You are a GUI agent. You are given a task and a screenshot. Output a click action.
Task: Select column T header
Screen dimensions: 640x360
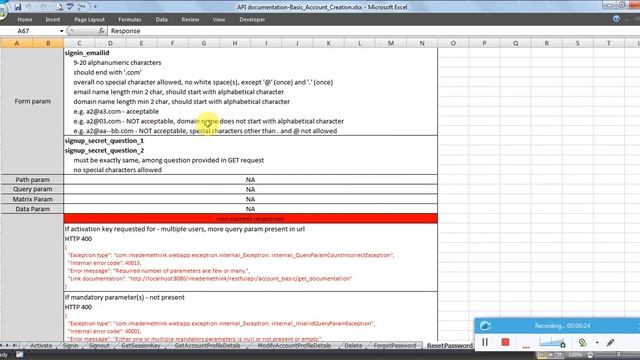(x=609, y=43)
